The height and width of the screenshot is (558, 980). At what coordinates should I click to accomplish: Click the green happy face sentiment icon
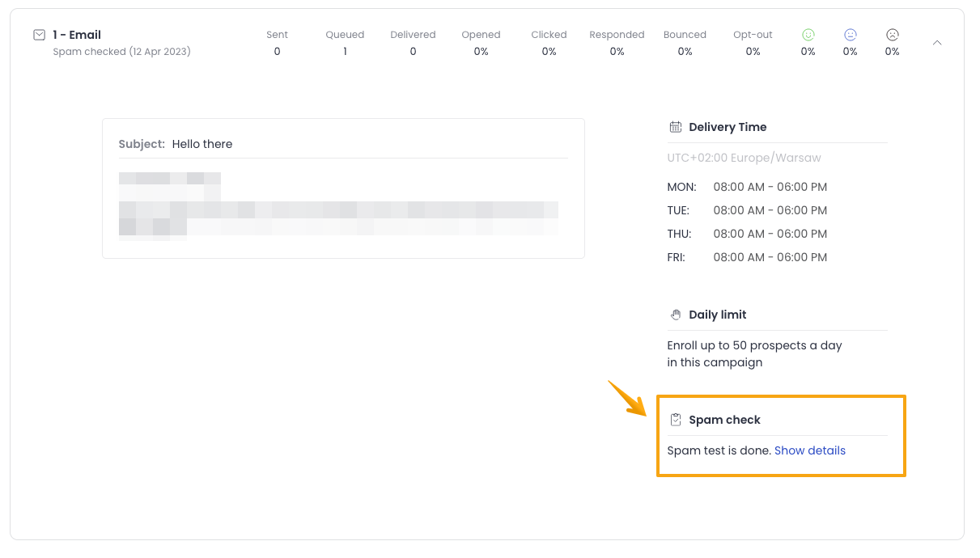click(808, 35)
